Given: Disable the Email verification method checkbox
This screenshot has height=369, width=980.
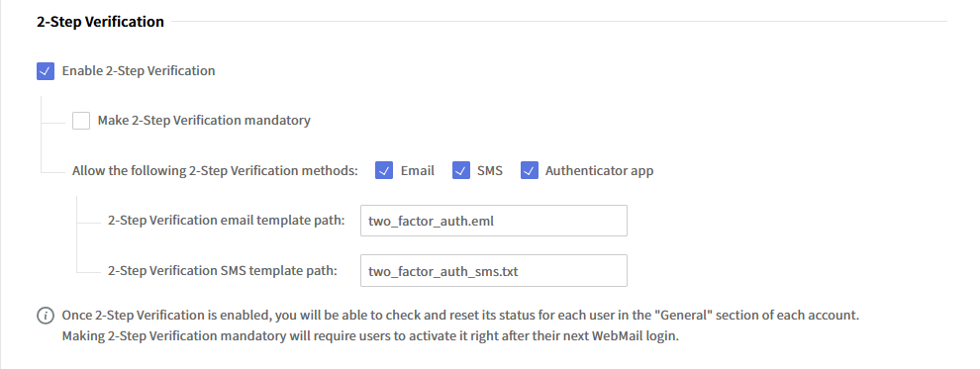Looking at the screenshot, I should [384, 170].
